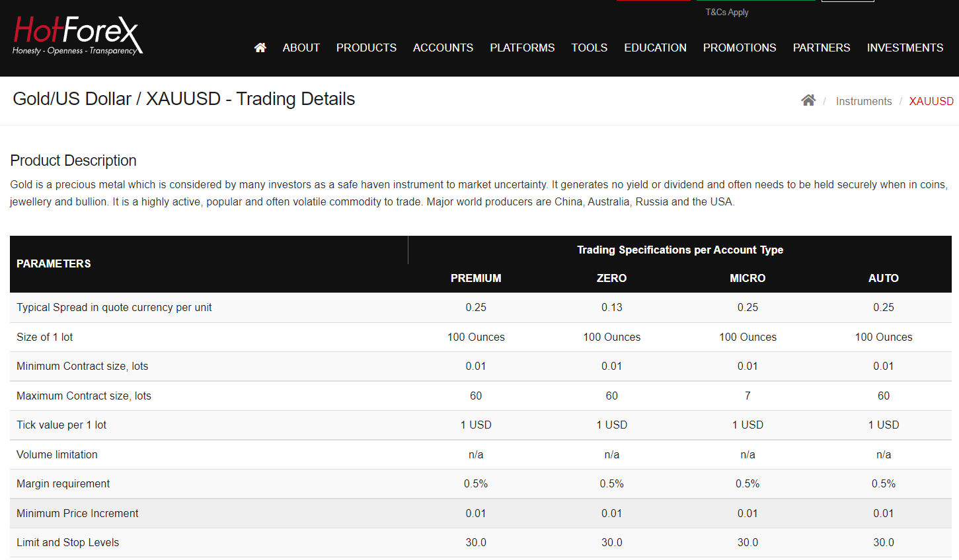This screenshot has width=959, height=560.
Task: Click the PREMIUM column header
Action: [476, 278]
